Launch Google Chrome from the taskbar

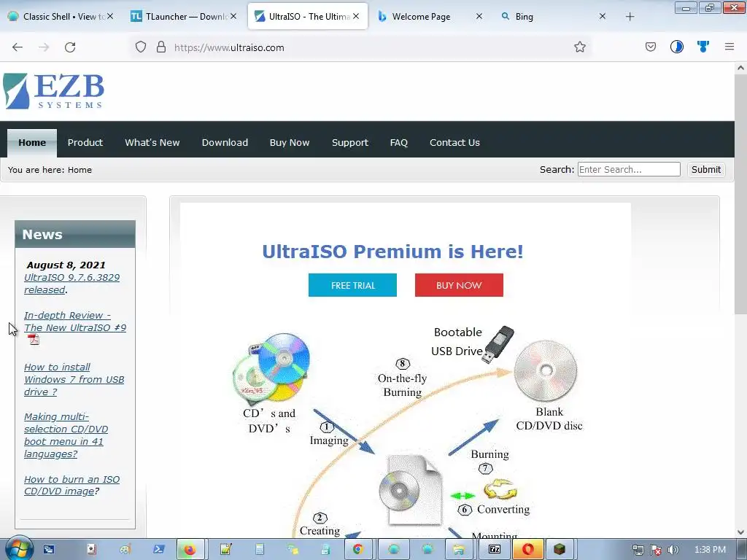point(357,550)
